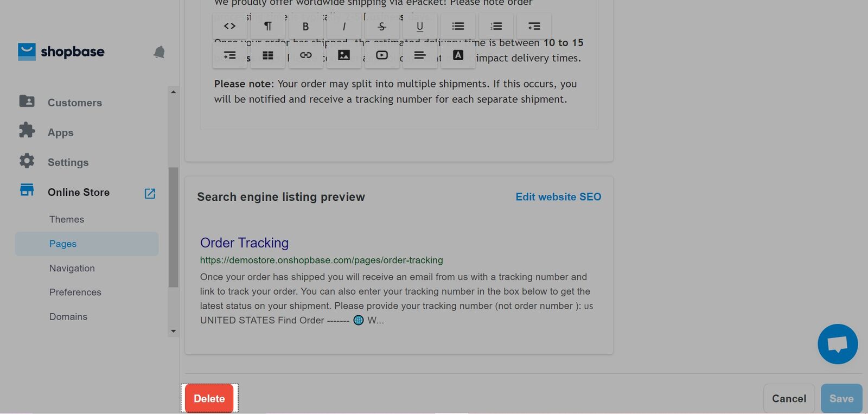Click Edit website SEO link
The image size is (868, 414).
(x=558, y=197)
